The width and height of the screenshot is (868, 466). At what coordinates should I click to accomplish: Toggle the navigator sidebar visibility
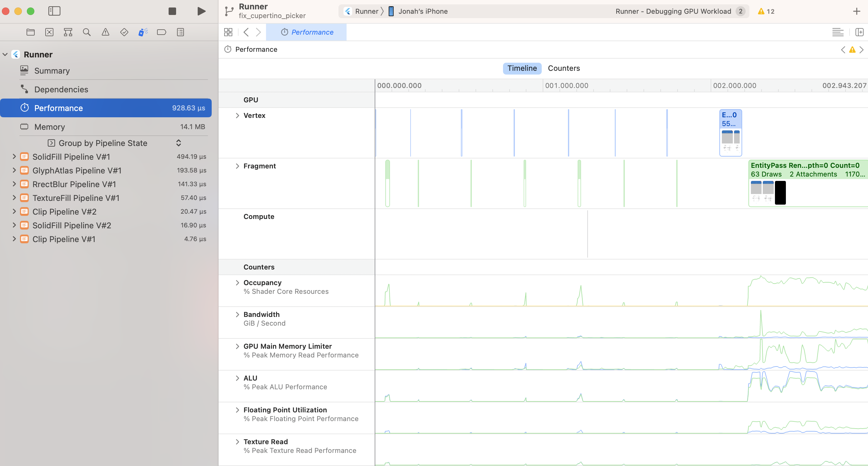pyautogui.click(x=54, y=11)
